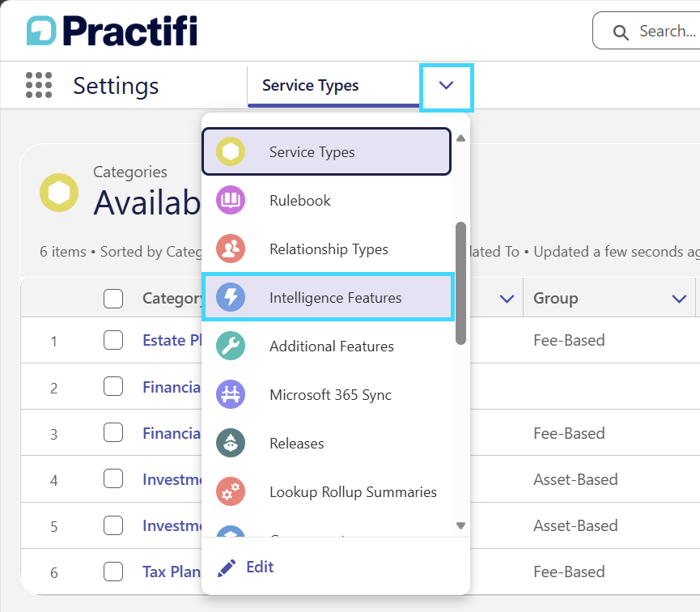This screenshot has height=612, width=700.
Task: Click the Microsoft 365 Sync bridge icon
Action: [x=231, y=394]
